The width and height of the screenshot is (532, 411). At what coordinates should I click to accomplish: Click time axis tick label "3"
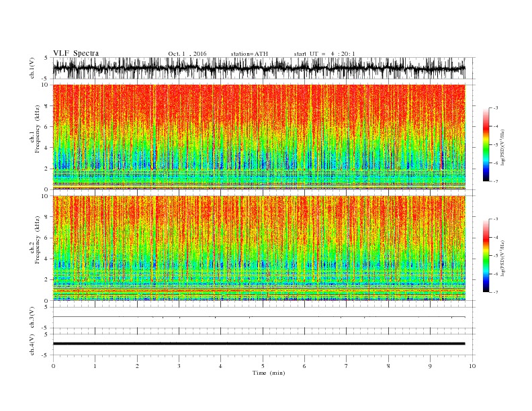179,366
